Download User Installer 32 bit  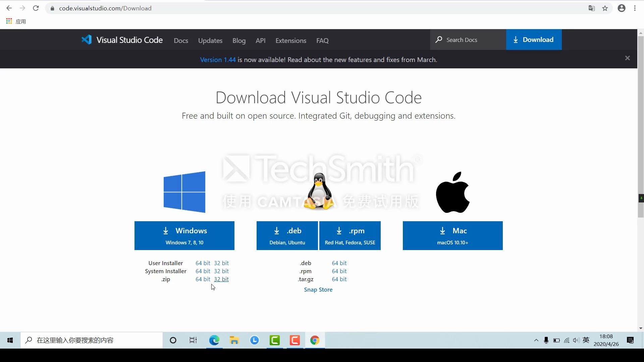[x=221, y=263]
